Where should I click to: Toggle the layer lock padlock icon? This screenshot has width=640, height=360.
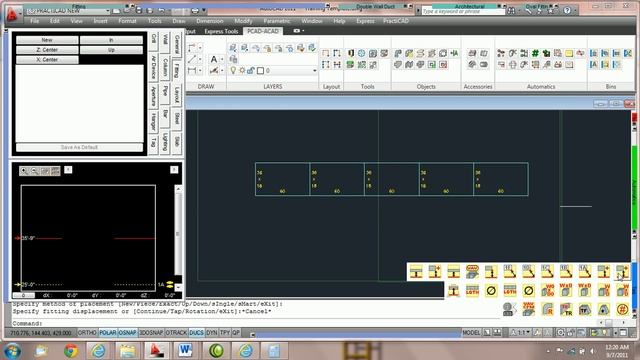pyautogui.click(x=251, y=71)
